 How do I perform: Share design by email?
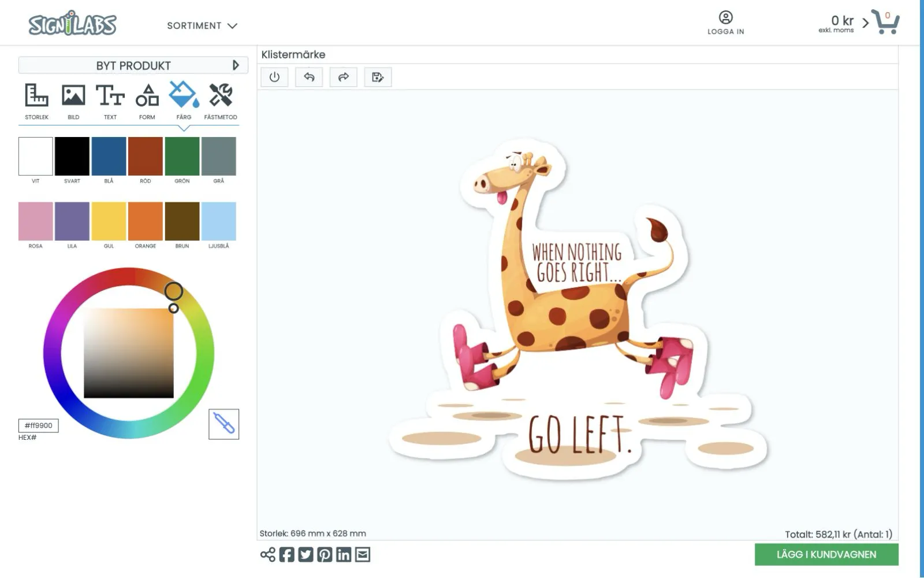coord(363,555)
